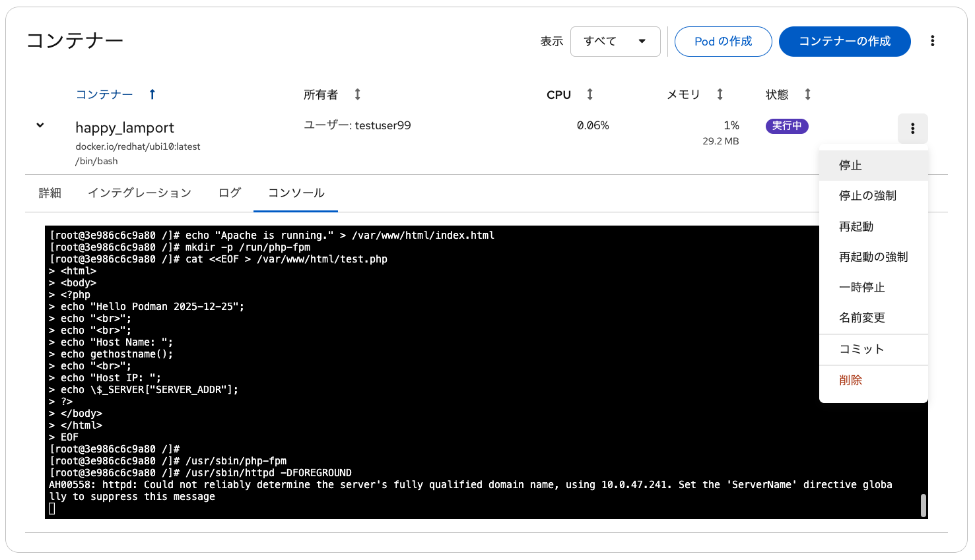Screen dimensions: 975x560
Task: Switch to the ログ tab
Action: coord(229,193)
